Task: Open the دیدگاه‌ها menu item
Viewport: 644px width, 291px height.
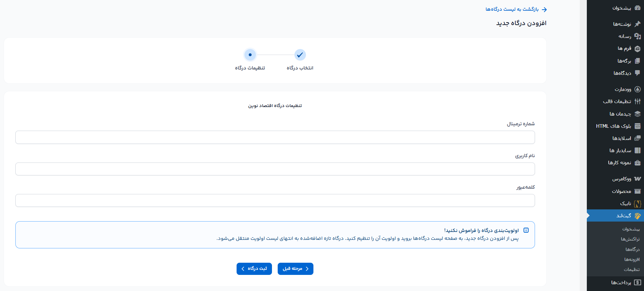Action: point(615,73)
